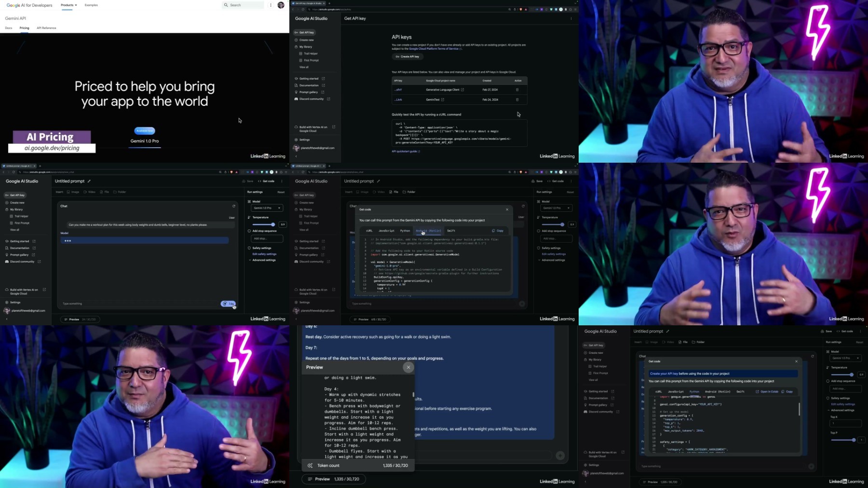Open external link icon beside Generative Language Client
The height and width of the screenshot is (488, 868).
click(462, 90)
